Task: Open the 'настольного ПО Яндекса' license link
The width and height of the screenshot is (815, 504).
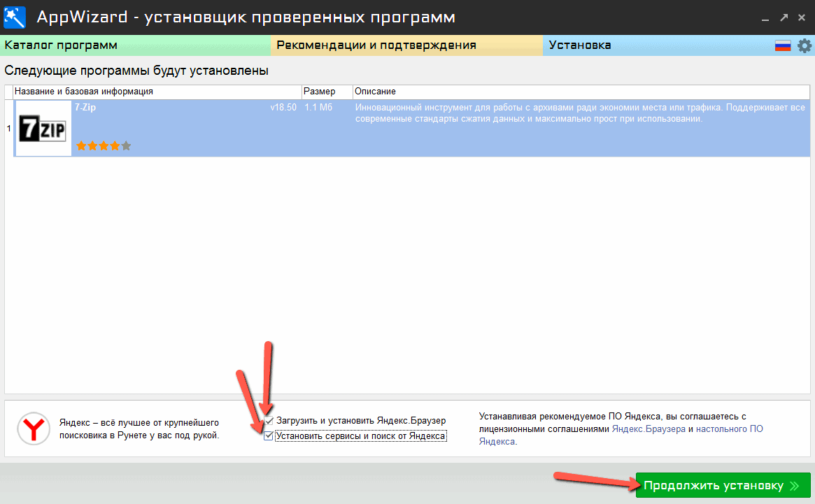Action: tap(730, 429)
